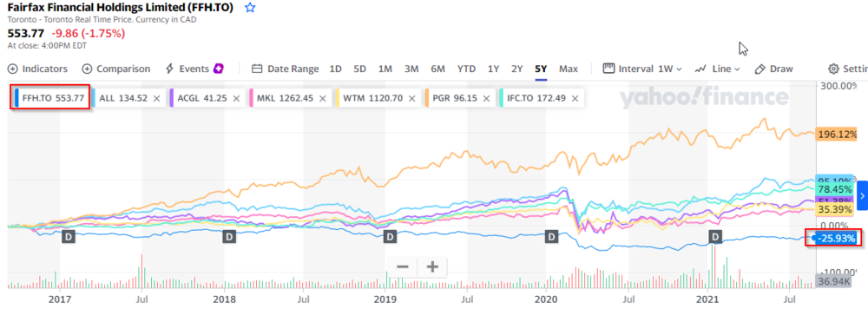Open the Interval 1W dropdown

click(642, 69)
